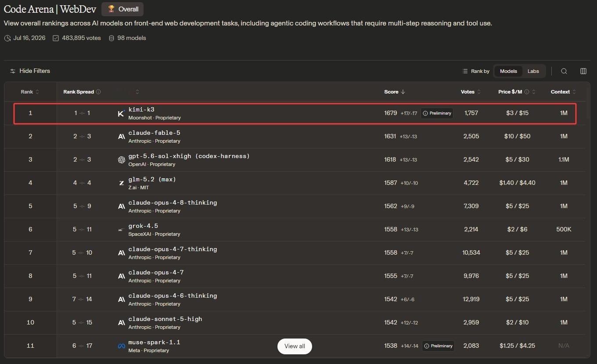The width and height of the screenshot is (597, 364).
Task: Click Anthropic logo beside claude-opus-4-6-thinking
Action: (x=122, y=299)
